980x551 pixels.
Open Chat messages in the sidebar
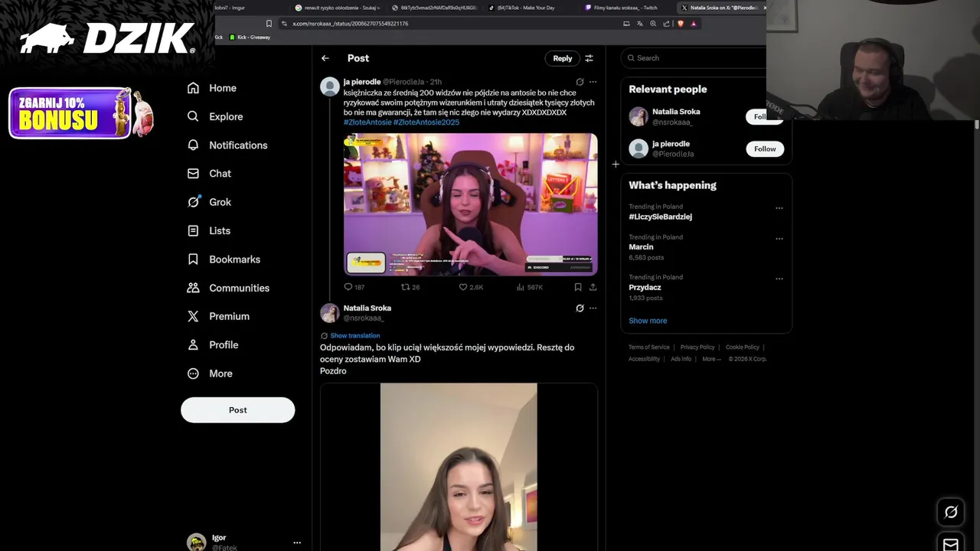(x=209, y=174)
